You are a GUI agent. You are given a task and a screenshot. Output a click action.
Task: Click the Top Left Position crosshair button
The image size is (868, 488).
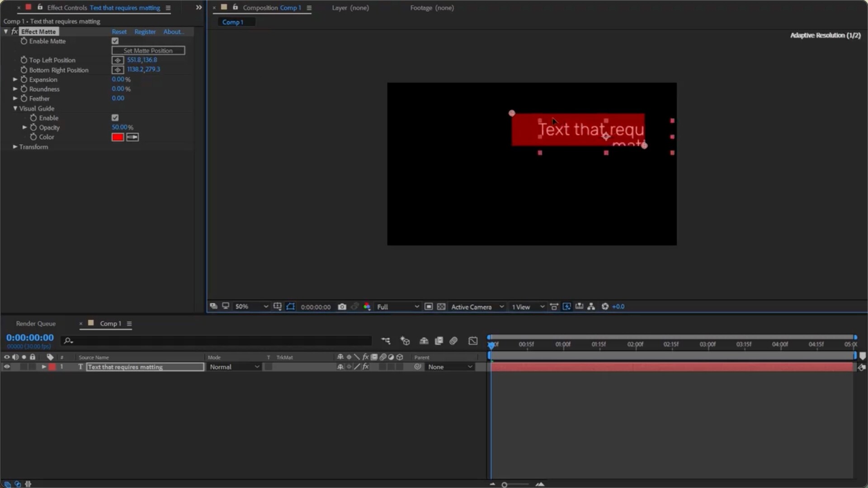click(118, 60)
